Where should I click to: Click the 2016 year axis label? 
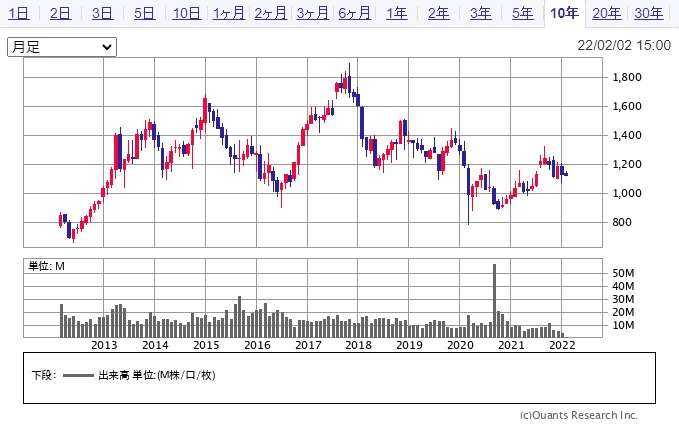pos(257,345)
